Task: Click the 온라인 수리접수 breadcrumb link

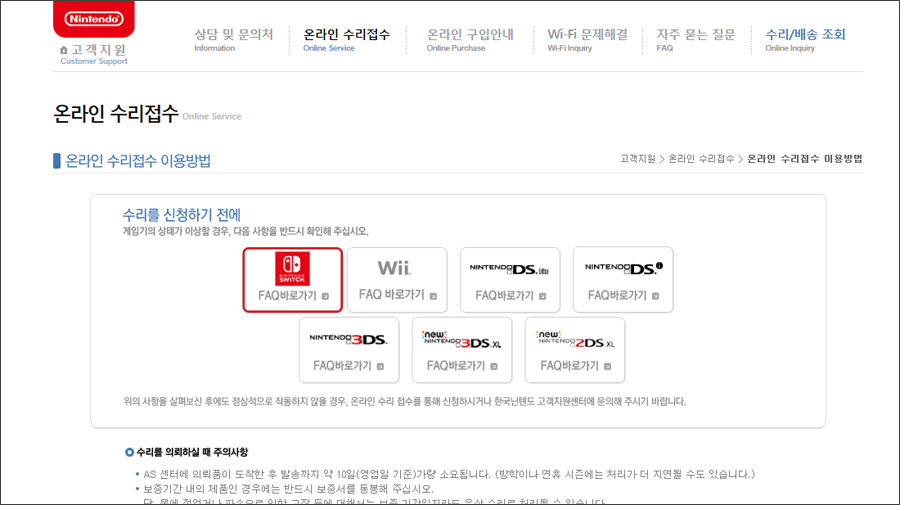Action: pyautogui.click(x=701, y=159)
